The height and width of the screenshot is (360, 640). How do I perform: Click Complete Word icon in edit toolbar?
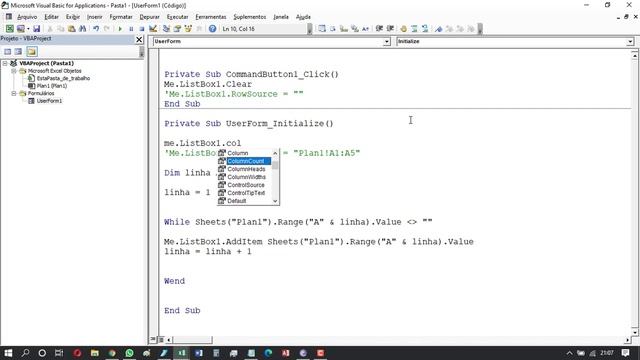tap(365, 29)
